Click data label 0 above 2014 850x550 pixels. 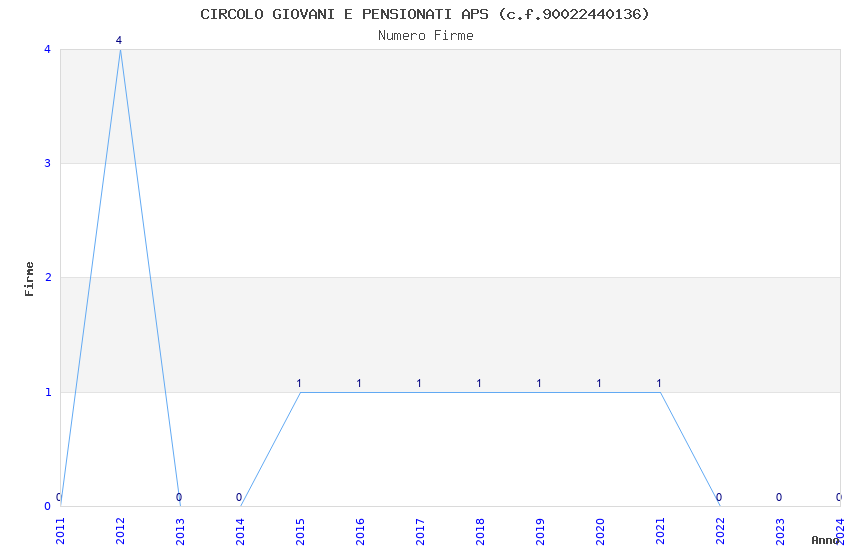coord(239,497)
